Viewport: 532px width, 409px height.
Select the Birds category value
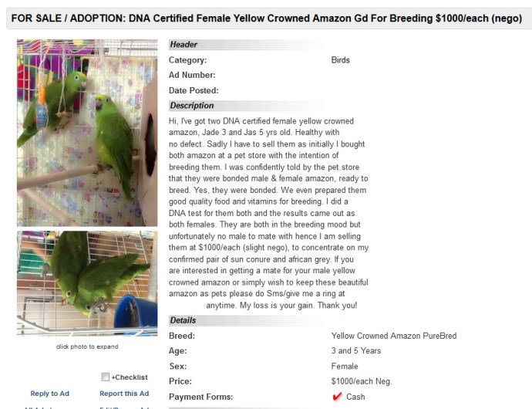340,60
